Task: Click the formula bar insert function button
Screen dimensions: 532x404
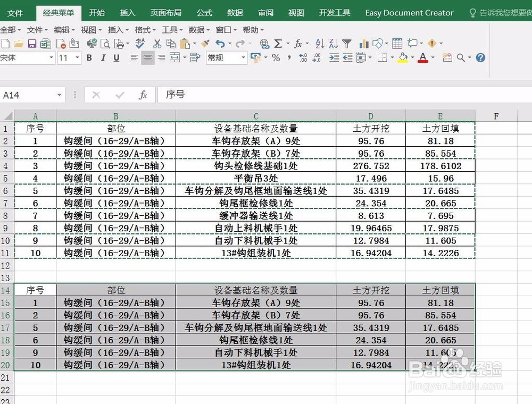Action: click(x=143, y=95)
